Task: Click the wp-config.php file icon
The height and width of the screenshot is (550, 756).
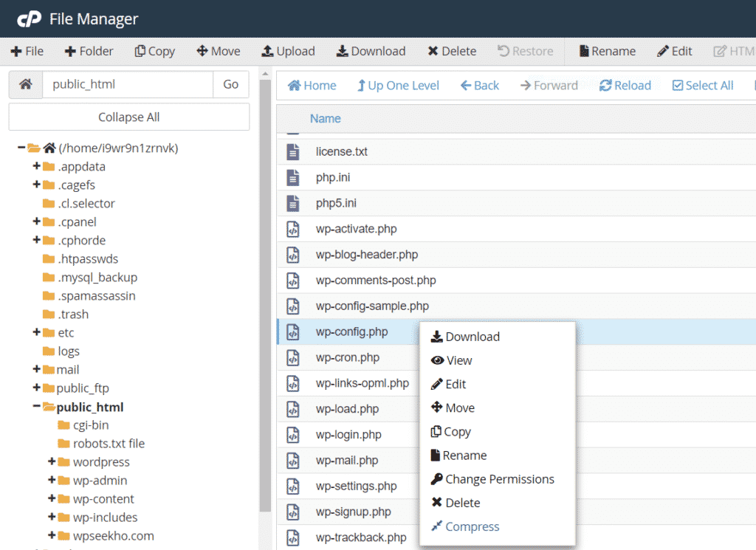Action: [292, 331]
